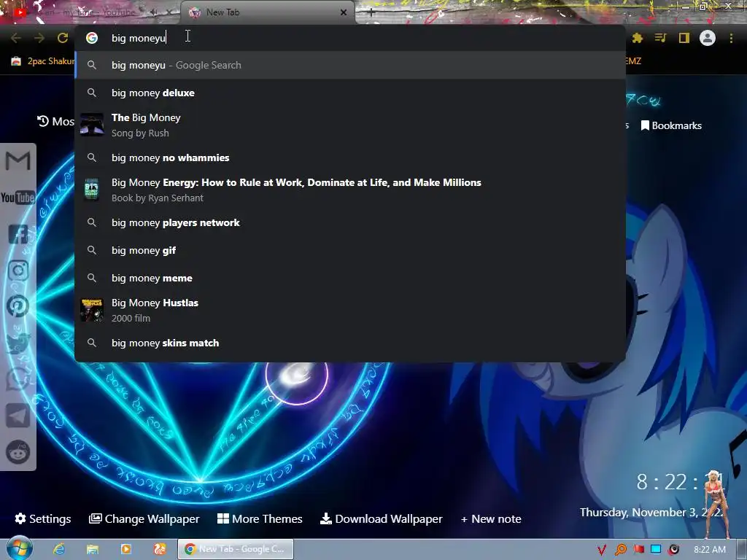The height and width of the screenshot is (560, 747).
Task: Open Gmail from the sidebar
Action: click(18, 161)
